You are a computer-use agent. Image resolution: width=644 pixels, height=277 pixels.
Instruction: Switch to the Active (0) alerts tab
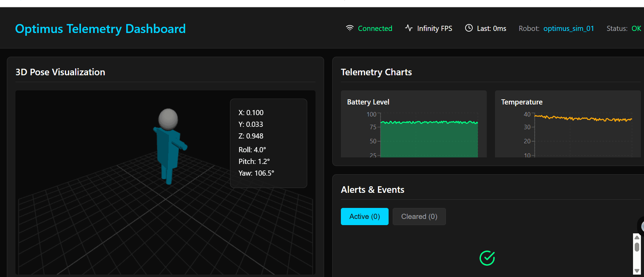[x=365, y=217]
